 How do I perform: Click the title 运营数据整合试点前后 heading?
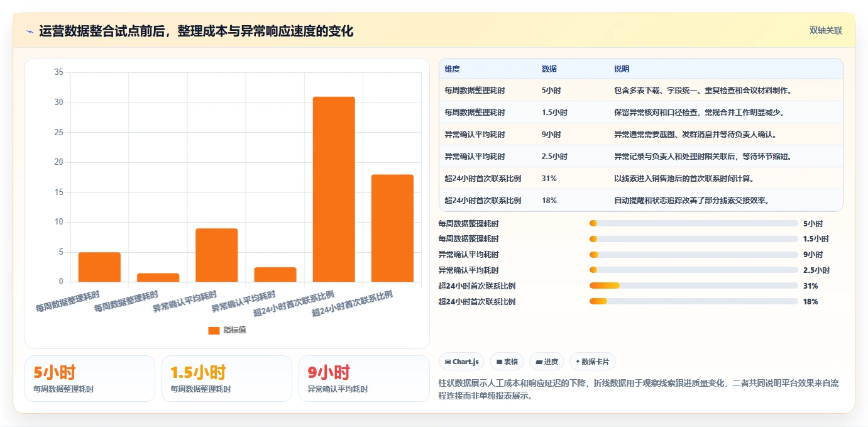click(x=196, y=31)
